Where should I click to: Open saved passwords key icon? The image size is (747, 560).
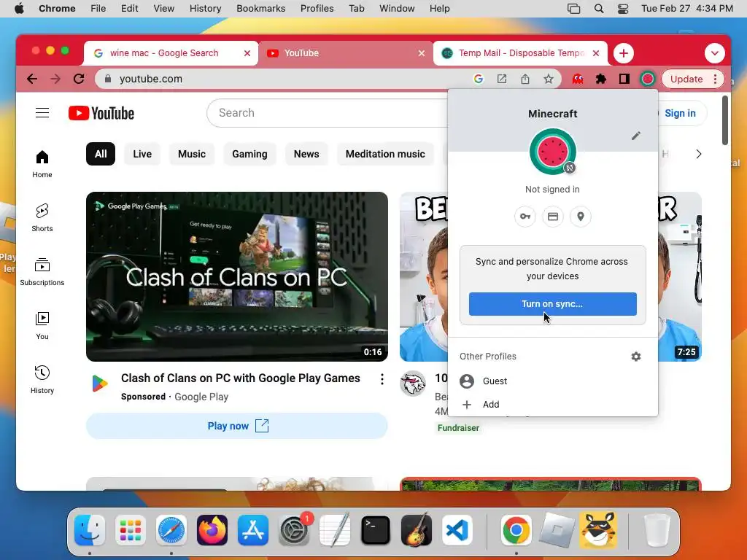tap(525, 217)
